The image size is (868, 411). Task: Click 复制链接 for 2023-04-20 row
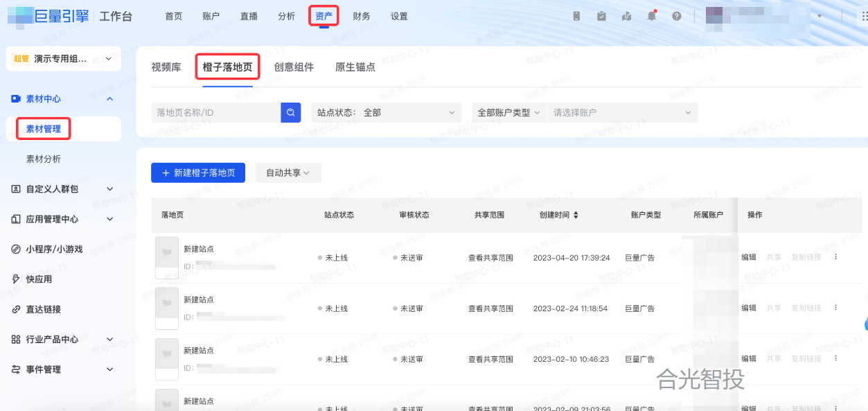806,257
